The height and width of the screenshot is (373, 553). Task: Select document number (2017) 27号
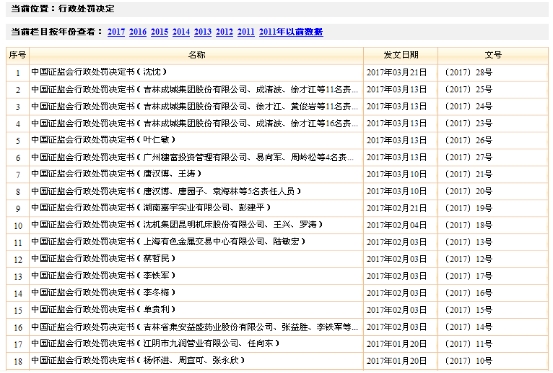[x=468, y=157]
